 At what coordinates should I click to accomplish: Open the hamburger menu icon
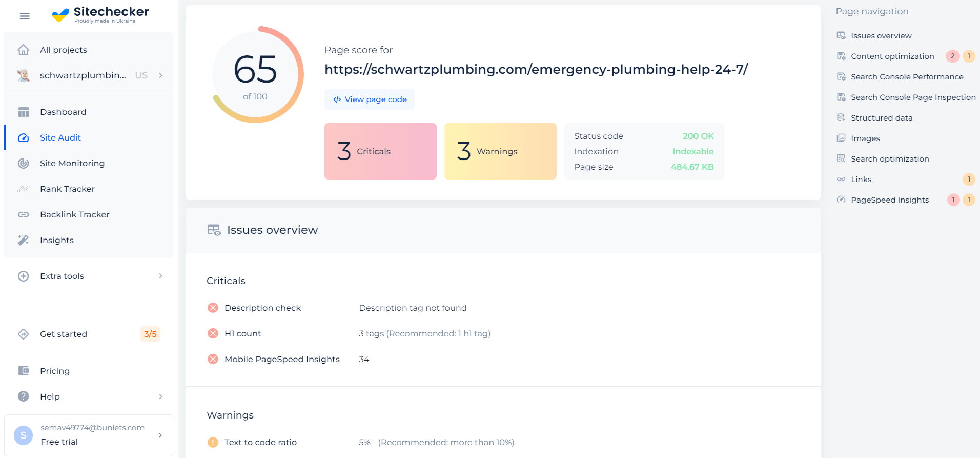(x=25, y=16)
